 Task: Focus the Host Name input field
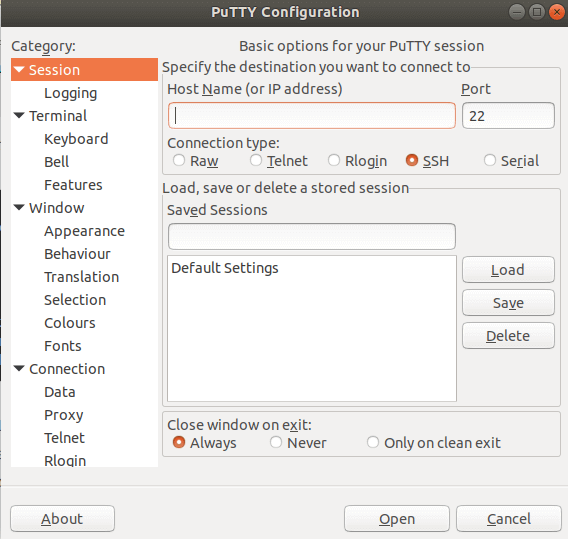pyautogui.click(x=312, y=116)
